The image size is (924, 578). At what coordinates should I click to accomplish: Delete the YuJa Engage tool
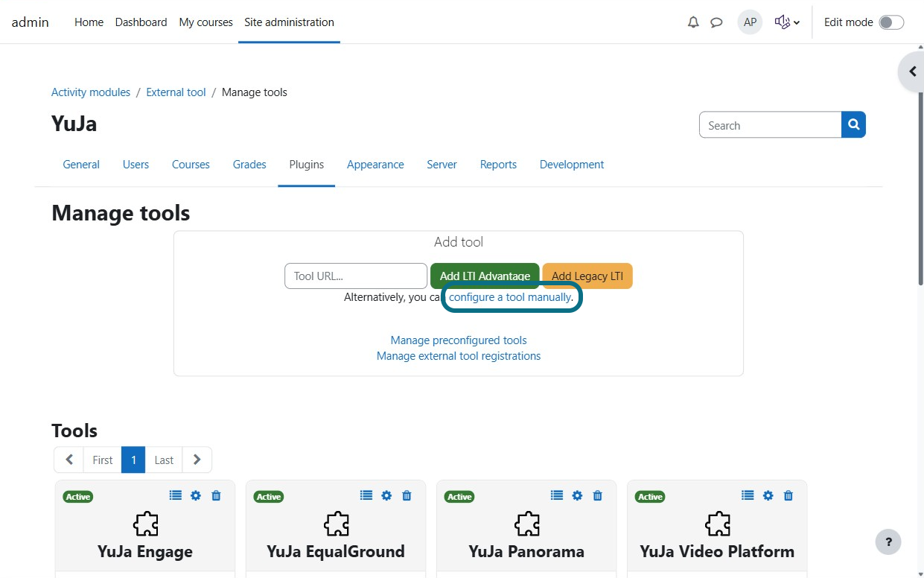(216, 495)
